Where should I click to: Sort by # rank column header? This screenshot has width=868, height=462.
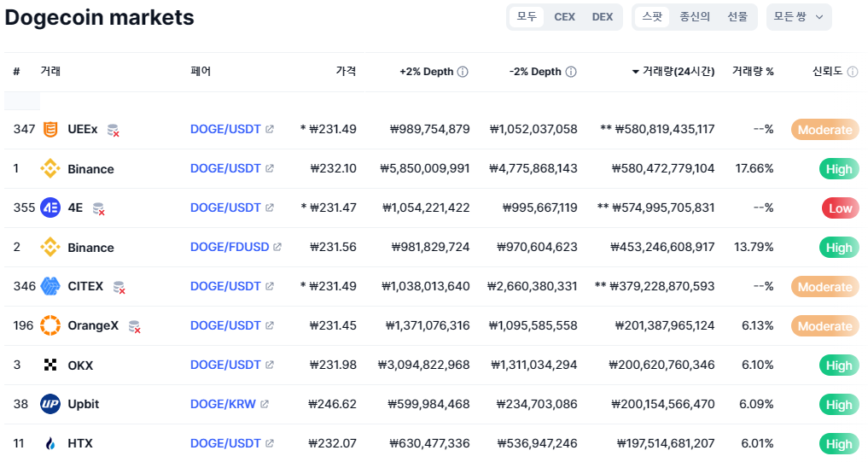pyautogui.click(x=16, y=72)
